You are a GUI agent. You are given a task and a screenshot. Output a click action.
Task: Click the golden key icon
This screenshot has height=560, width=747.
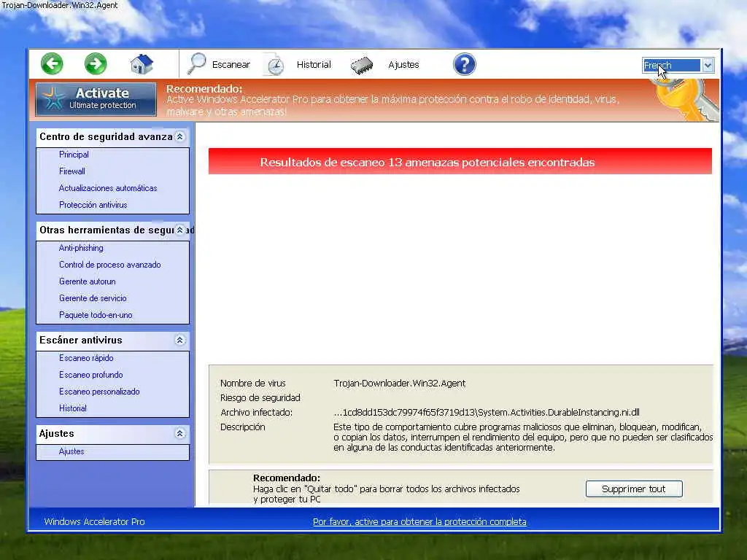pyautogui.click(x=684, y=99)
